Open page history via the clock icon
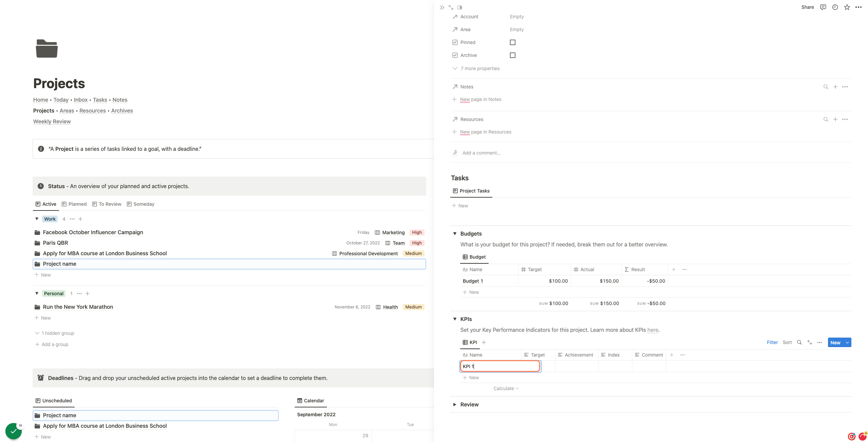The height and width of the screenshot is (442, 868). tap(835, 7)
